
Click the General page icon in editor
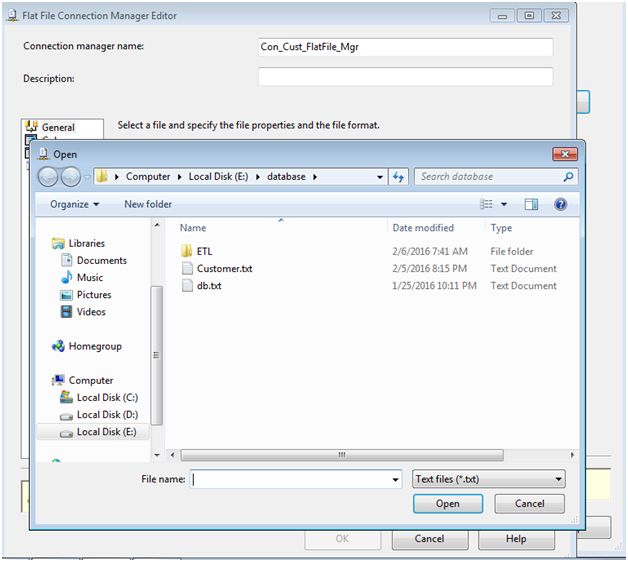click(32, 126)
